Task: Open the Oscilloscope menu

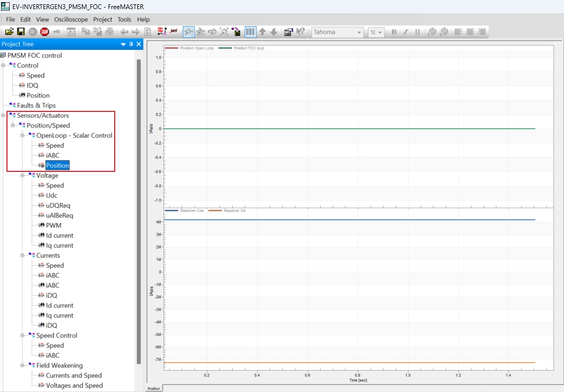Action: [x=71, y=19]
